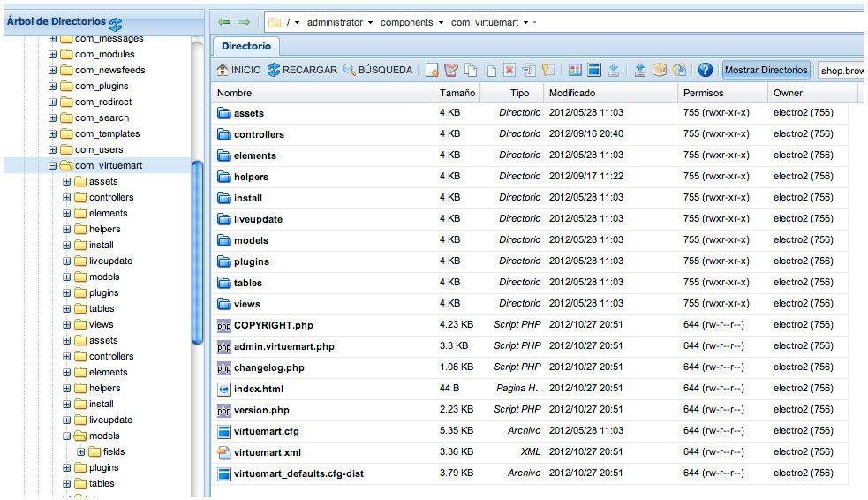This screenshot has width=868, height=500.
Task: Click the INICIO home button
Action: [238, 70]
